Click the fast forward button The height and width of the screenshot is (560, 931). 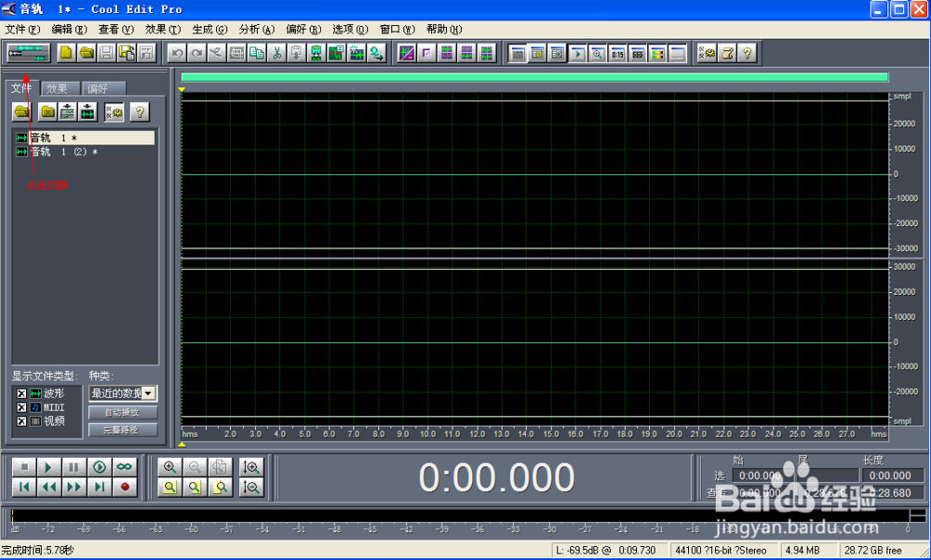click(x=74, y=487)
